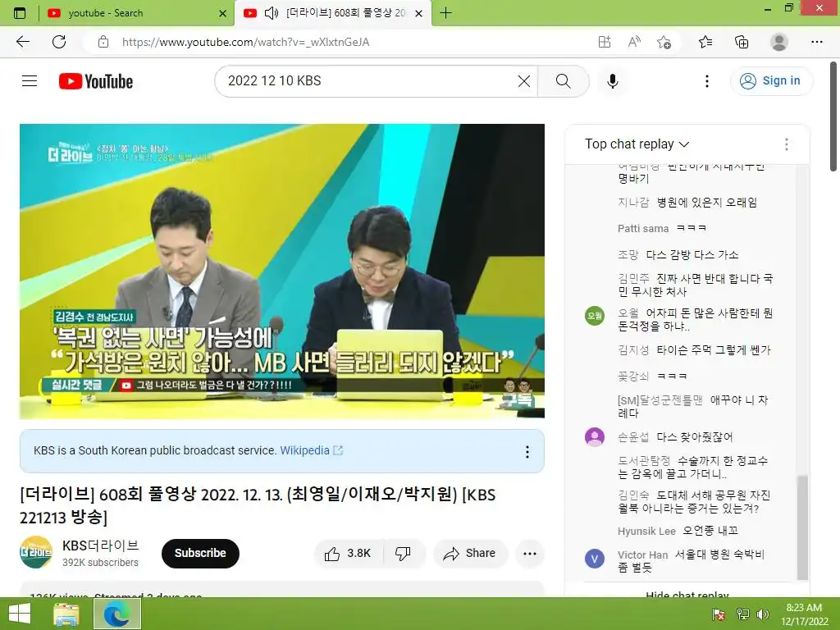Go to YouTube home via logo
Image resolution: width=840 pixels, height=630 pixels.
(x=96, y=81)
